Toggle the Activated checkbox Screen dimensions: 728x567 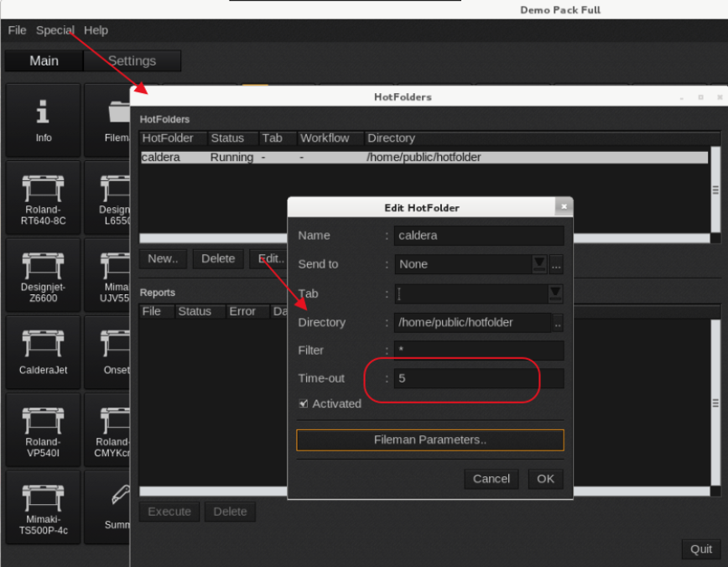point(304,403)
